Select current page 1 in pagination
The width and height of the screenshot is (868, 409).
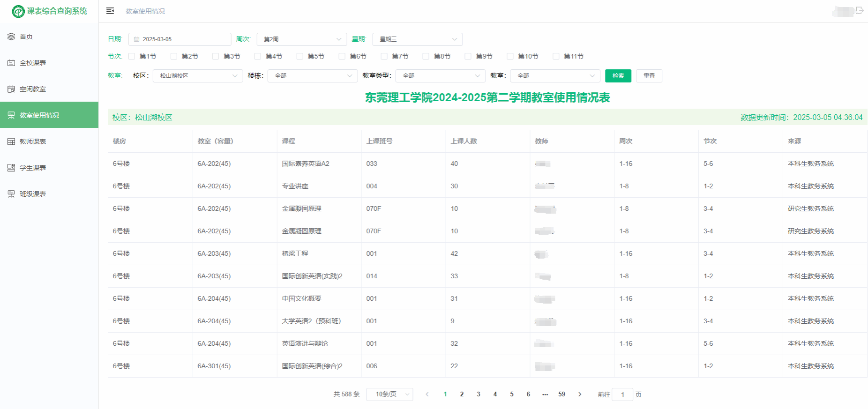point(445,394)
